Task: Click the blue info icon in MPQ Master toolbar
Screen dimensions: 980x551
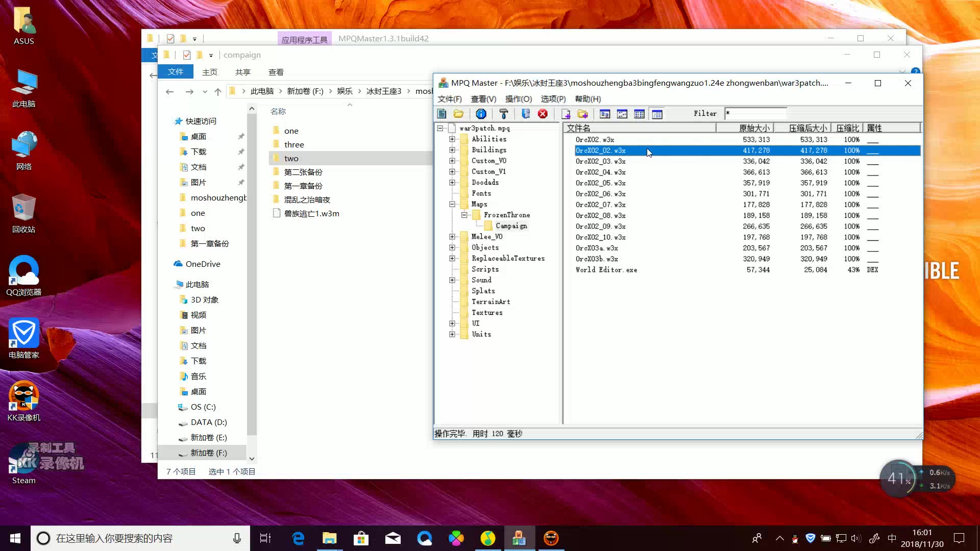Action: (x=481, y=114)
